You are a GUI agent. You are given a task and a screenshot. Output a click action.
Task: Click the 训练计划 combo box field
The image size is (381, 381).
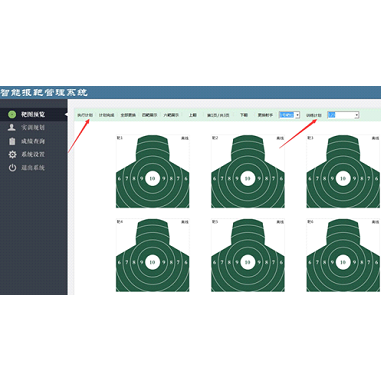coord(343,115)
